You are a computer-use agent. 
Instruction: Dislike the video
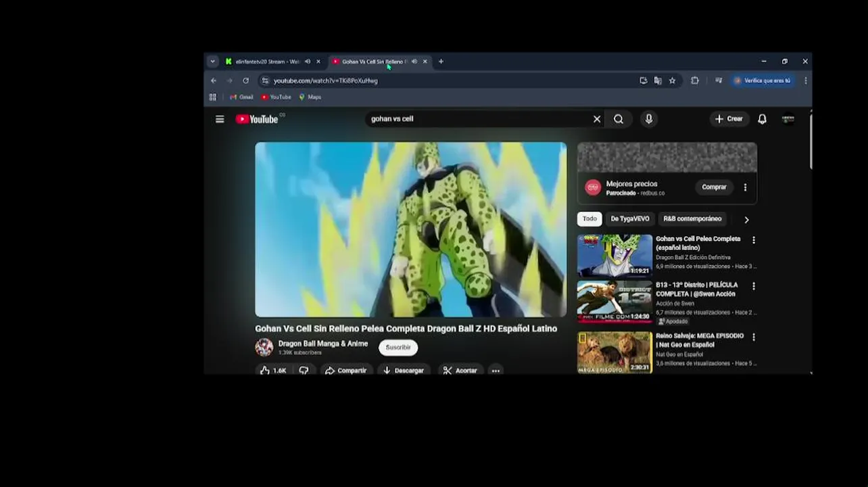point(304,371)
